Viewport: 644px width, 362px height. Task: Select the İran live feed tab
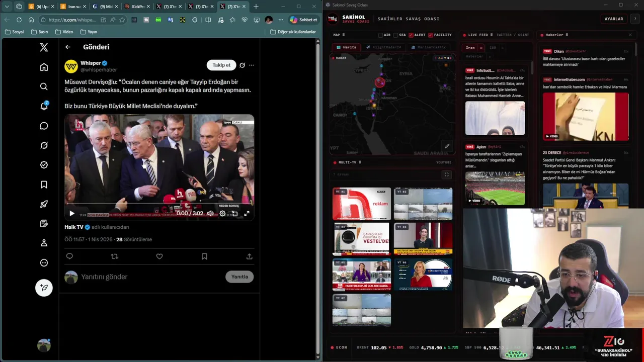[x=470, y=48]
